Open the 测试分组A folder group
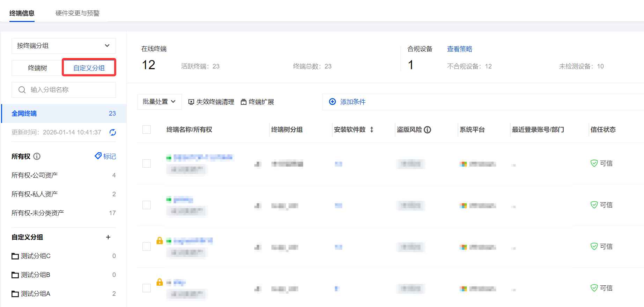The width and height of the screenshot is (644, 307). pyautogui.click(x=35, y=294)
